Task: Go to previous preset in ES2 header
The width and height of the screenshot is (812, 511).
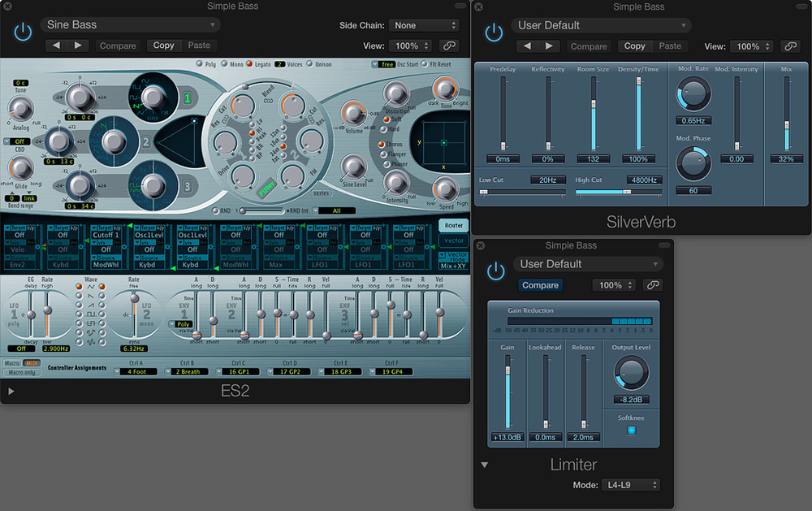Action: pos(56,45)
